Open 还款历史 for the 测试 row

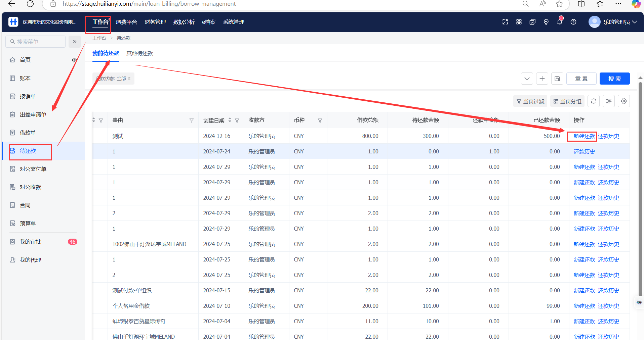609,136
